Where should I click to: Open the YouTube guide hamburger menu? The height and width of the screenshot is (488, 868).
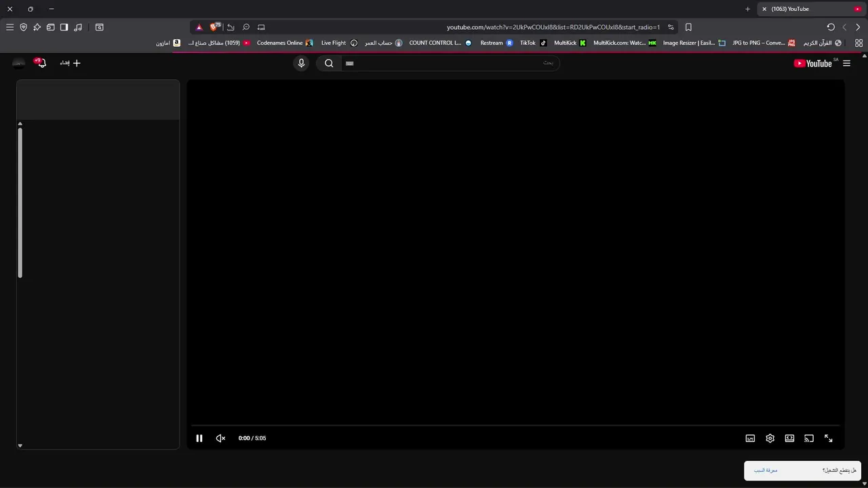(846, 63)
